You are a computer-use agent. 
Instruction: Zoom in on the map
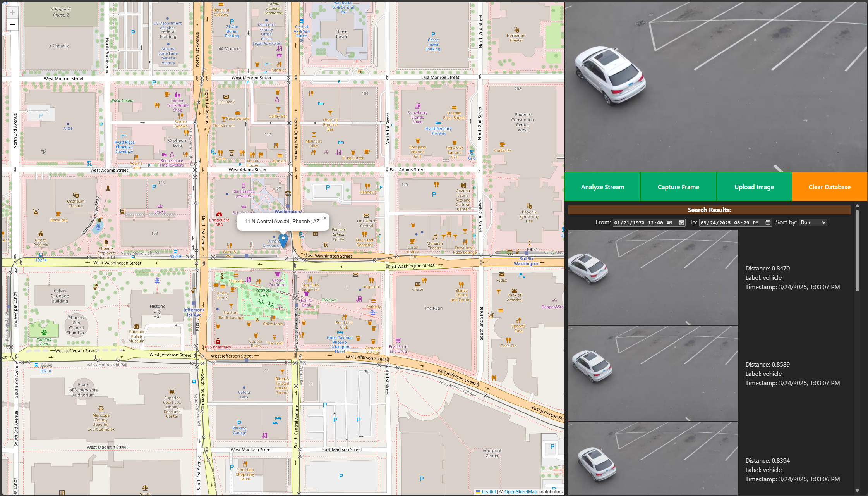[12, 12]
